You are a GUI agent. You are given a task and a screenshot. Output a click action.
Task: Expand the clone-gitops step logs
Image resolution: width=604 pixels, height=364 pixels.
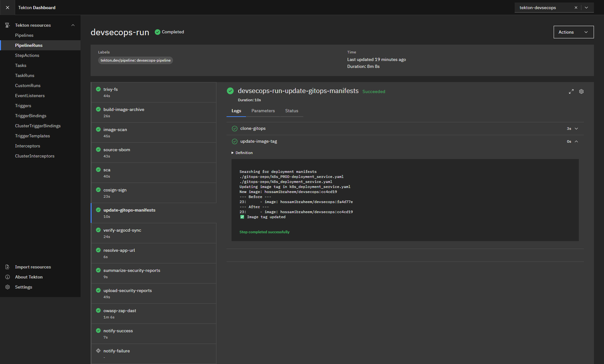576,129
